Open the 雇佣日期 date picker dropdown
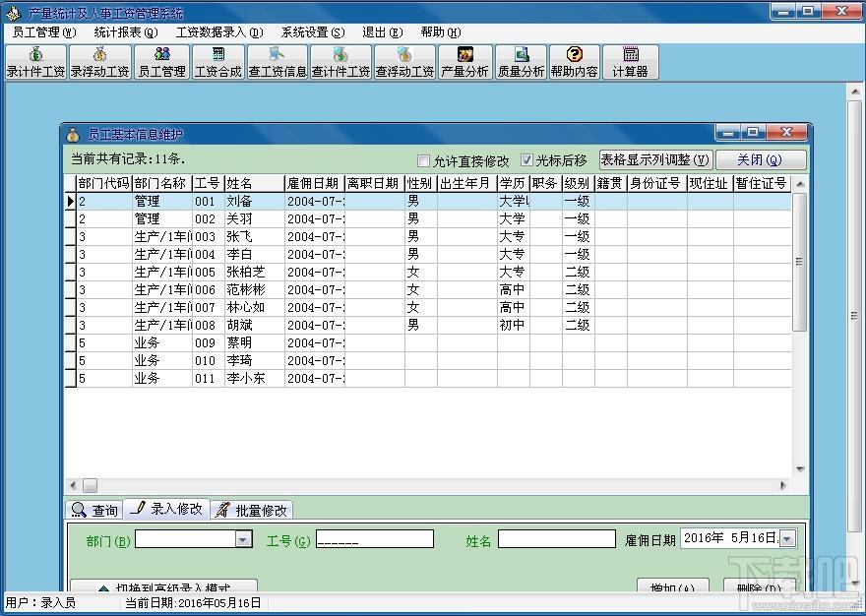 tap(788, 538)
